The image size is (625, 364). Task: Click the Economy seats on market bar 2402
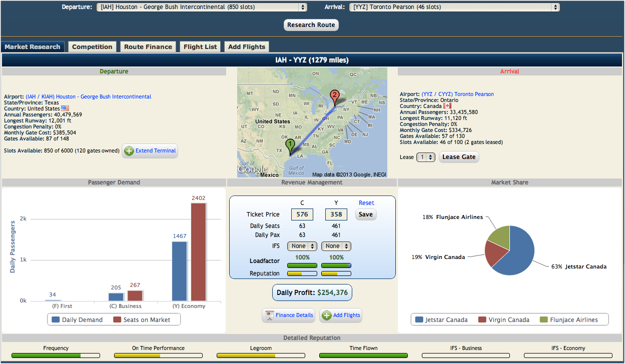click(198, 252)
